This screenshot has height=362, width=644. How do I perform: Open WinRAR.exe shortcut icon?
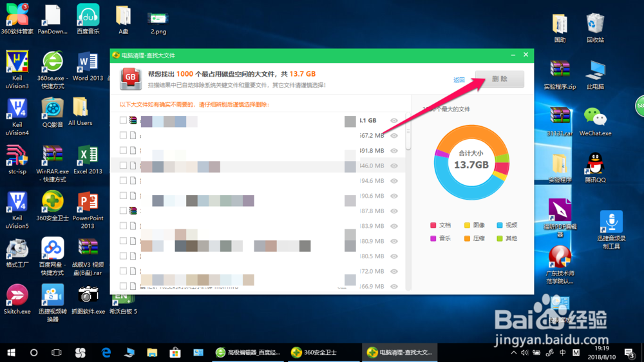tap(53, 164)
